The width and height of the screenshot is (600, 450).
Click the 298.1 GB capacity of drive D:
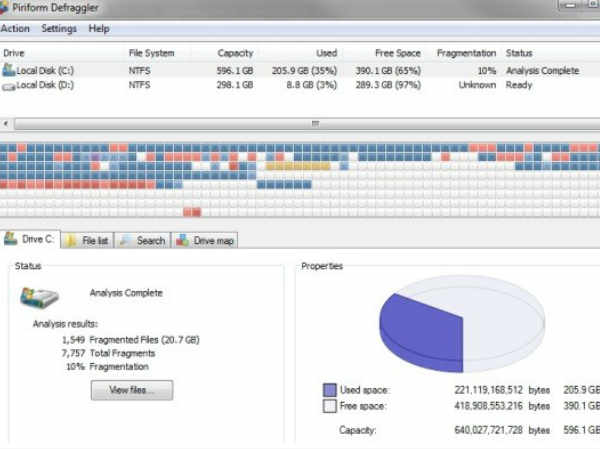[235, 85]
